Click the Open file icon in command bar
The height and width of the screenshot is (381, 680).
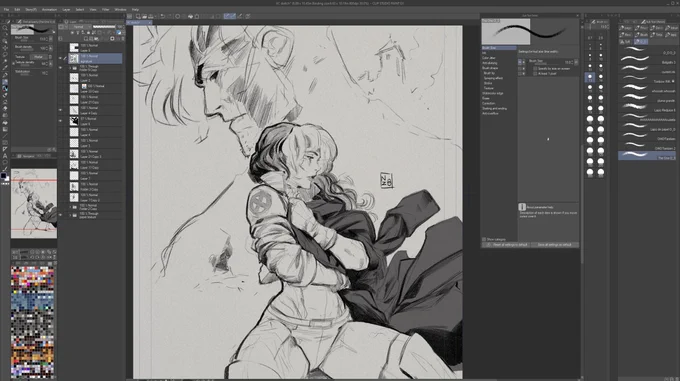click(144, 16)
